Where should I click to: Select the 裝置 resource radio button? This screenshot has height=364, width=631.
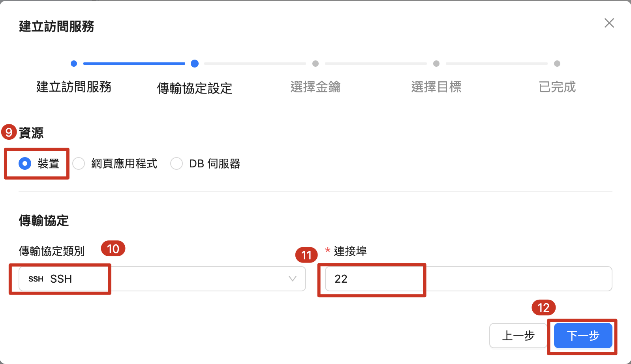click(x=25, y=163)
